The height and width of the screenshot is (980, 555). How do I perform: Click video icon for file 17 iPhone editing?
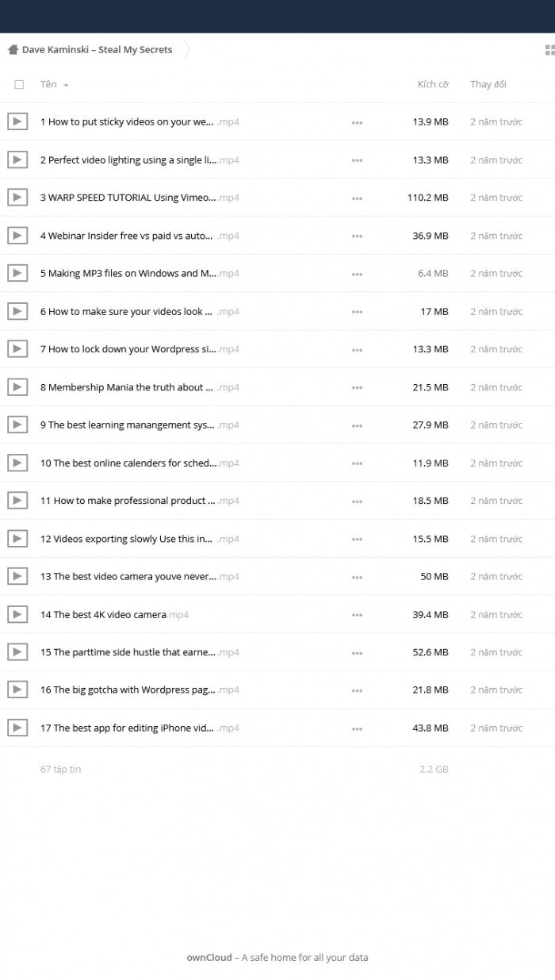click(17, 728)
